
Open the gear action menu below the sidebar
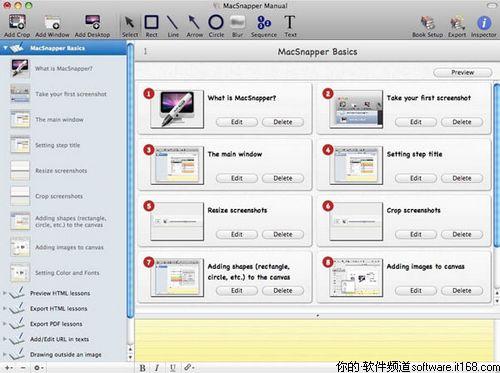pos(38,368)
